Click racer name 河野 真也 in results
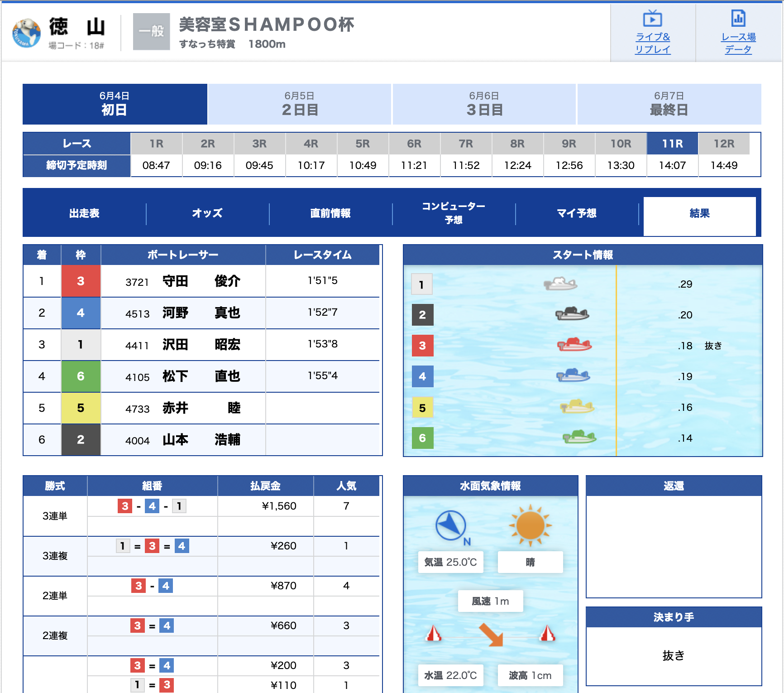This screenshot has height=693, width=784. pyautogui.click(x=201, y=313)
